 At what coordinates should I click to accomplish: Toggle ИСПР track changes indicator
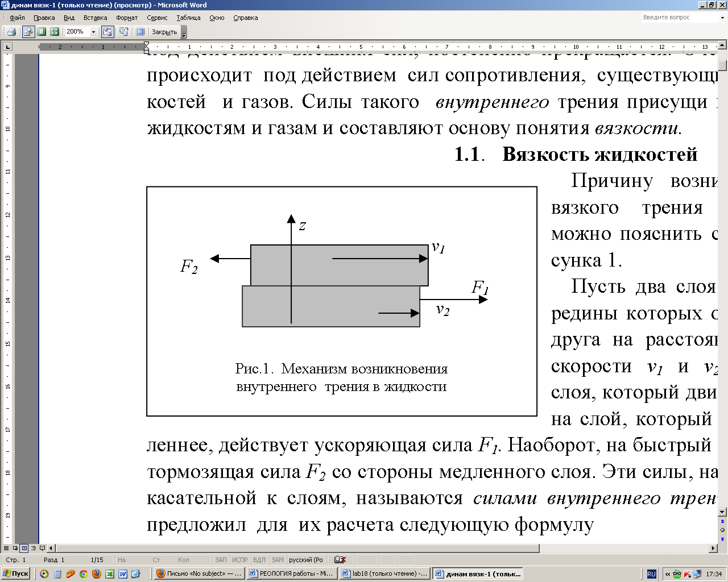click(x=240, y=560)
